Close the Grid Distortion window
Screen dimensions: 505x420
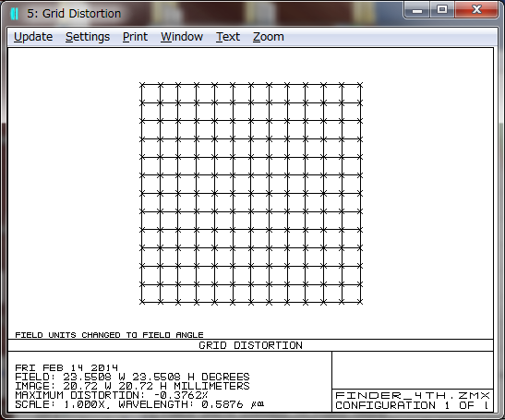point(476,9)
